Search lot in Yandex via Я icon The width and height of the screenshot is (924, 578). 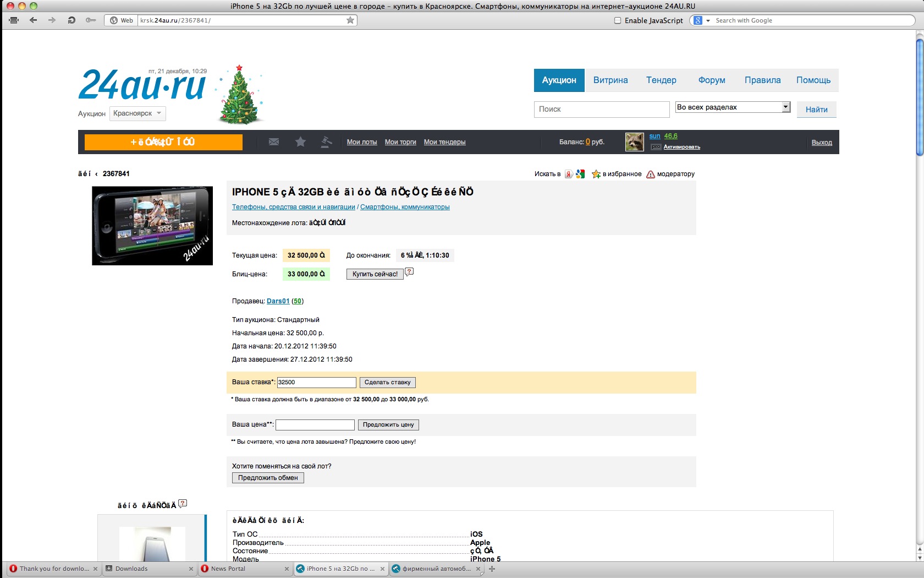tap(569, 174)
